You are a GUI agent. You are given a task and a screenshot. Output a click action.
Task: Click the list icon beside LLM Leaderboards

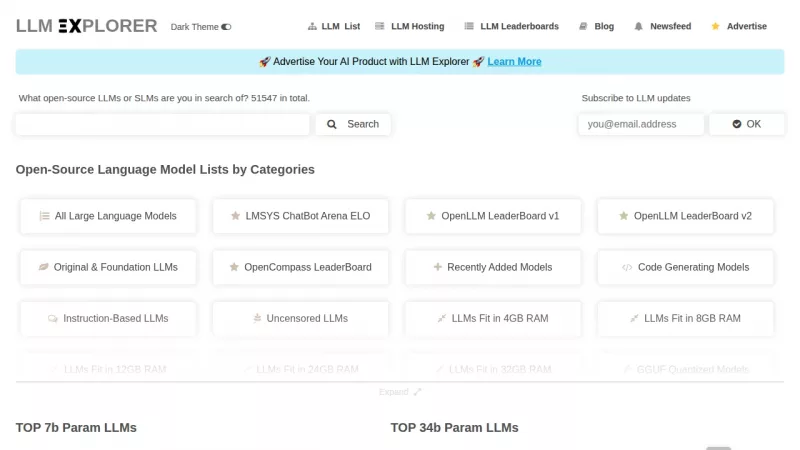click(469, 26)
